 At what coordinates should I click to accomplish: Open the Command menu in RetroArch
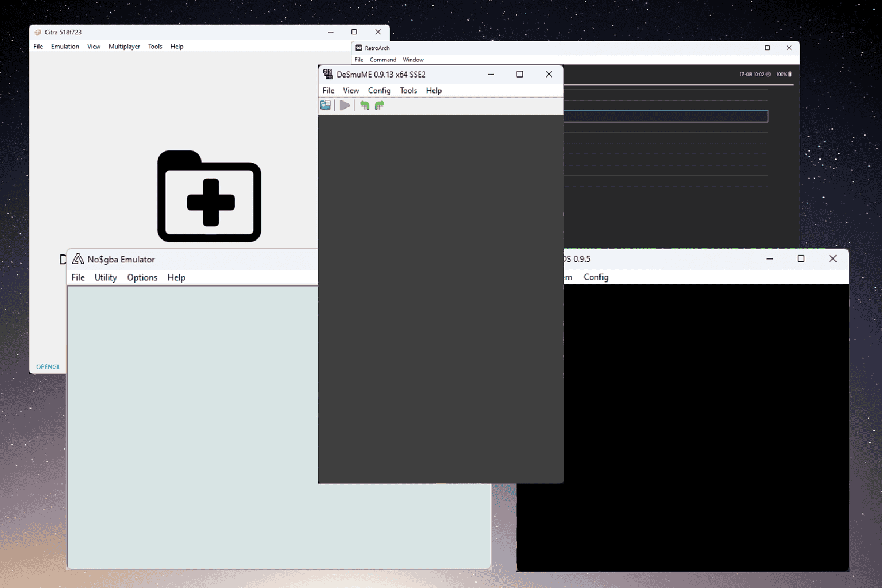[383, 60]
